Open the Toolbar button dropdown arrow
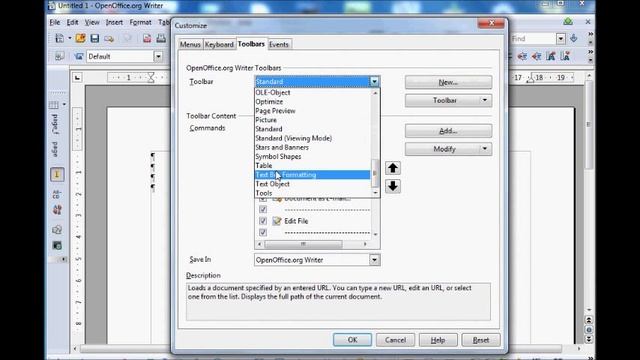The height and width of the screenshot is (360, 640). pos(484,100)
